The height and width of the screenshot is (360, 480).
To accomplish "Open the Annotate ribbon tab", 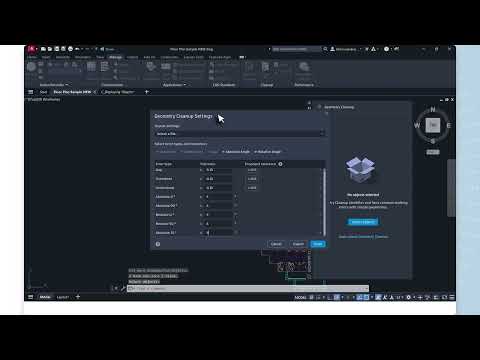I will click(x=63, y=57).
